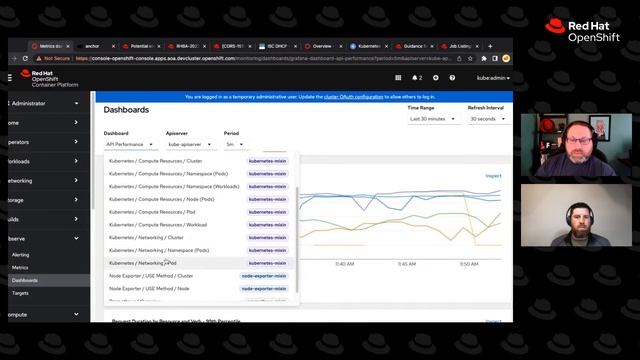Open the Apiserver kube-apiserver dropdown
640x360 pixels.
pyautogui.click(x=190, y=144)
